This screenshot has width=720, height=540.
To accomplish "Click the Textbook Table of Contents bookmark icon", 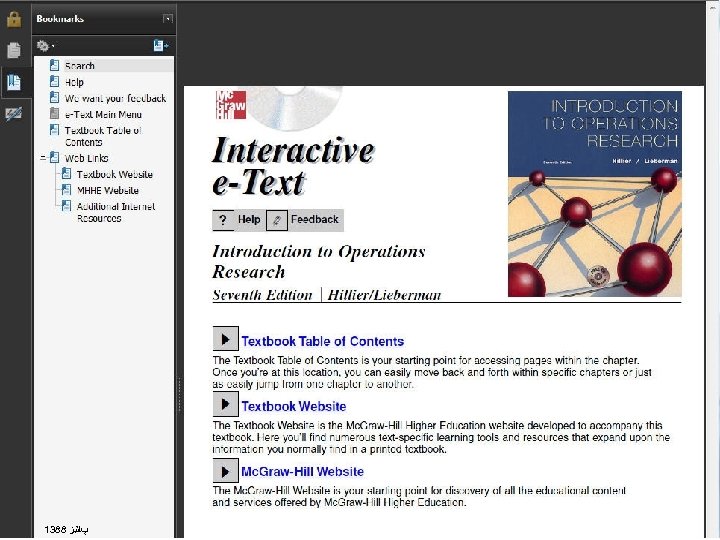I will (54, 130).
